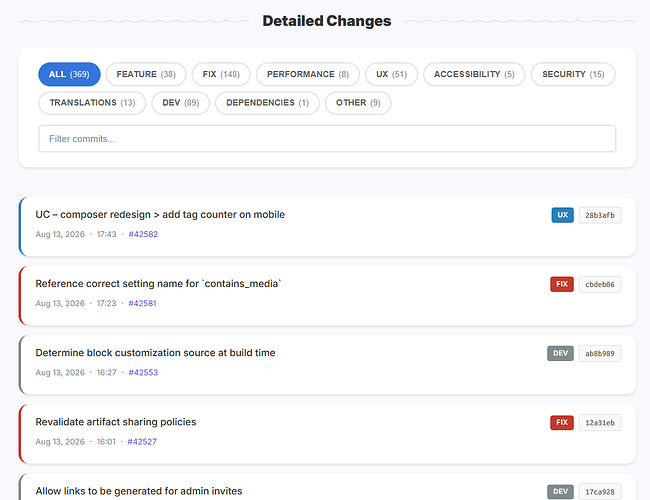Screen dimensions: 650x500
Task: Open commit hash cbdeb06
Action: [600, 284]
